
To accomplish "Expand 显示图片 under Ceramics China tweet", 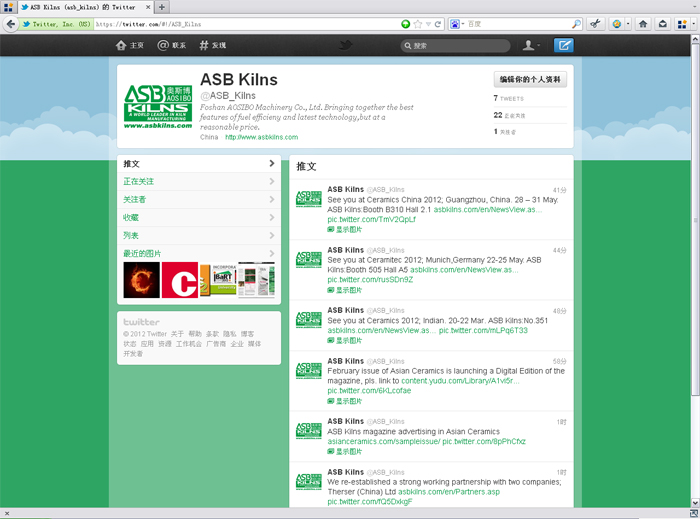I will pyautogui.click(x=345, y=229).
